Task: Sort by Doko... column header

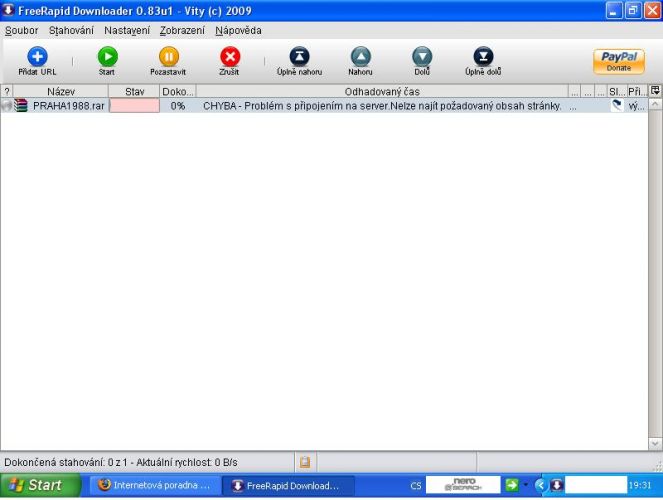Action: [178, 91]
